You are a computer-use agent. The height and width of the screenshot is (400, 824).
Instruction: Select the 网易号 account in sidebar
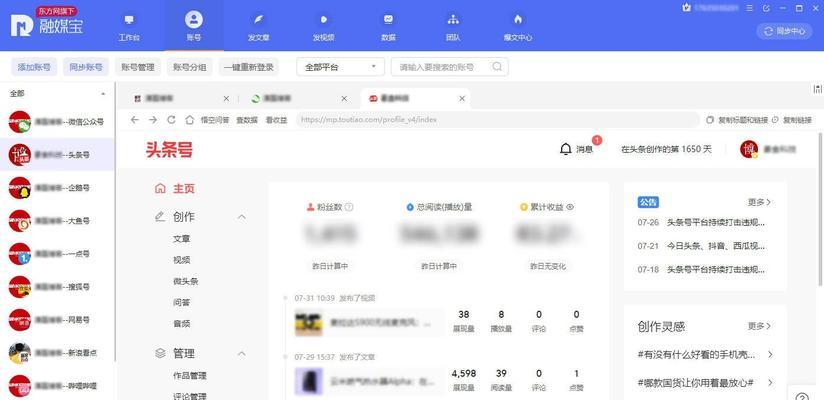(57, 320)
